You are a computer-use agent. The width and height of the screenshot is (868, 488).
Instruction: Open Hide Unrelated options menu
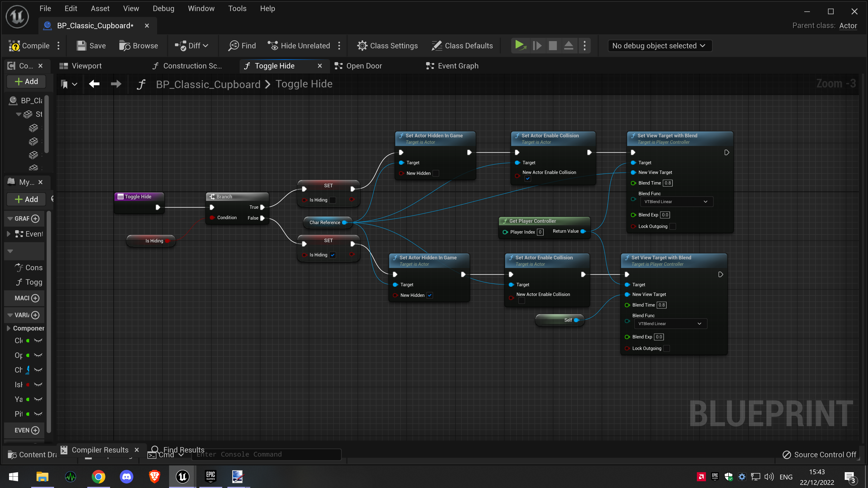(339, 45)
